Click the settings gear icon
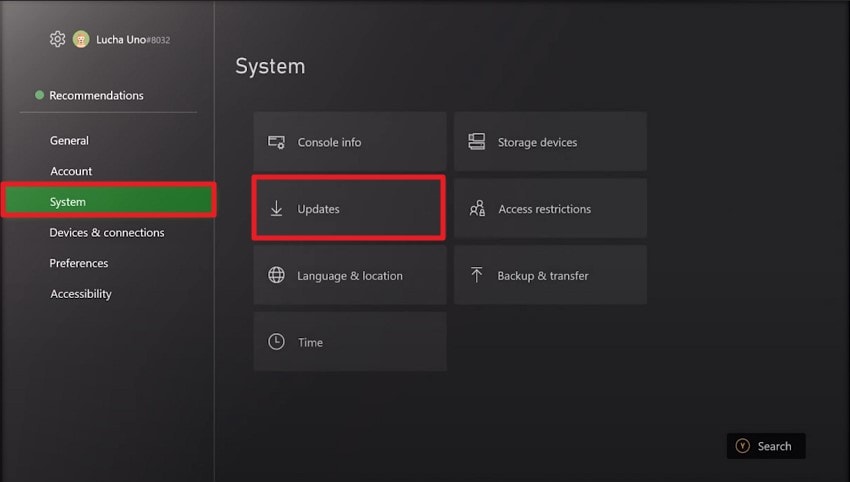850x482 pixels. pyautogui.click(x=57, y=39)
